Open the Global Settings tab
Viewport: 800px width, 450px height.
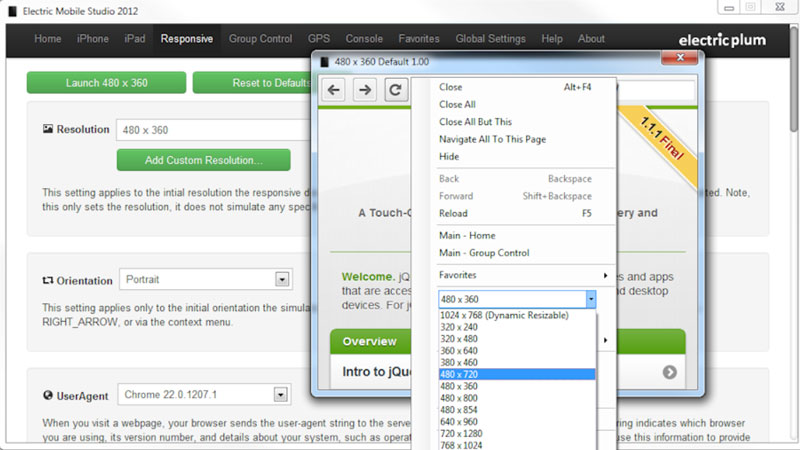click(x=490, y=39)
